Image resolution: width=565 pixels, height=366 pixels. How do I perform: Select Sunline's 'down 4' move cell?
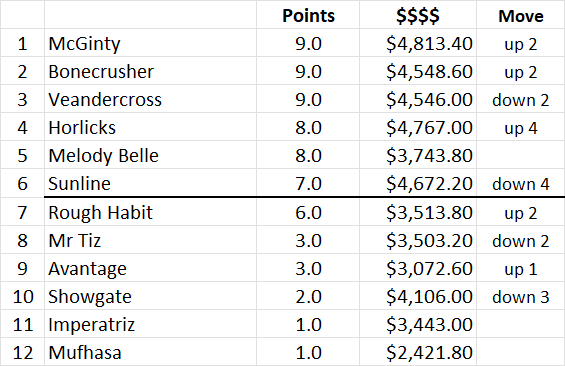(521, 183)
